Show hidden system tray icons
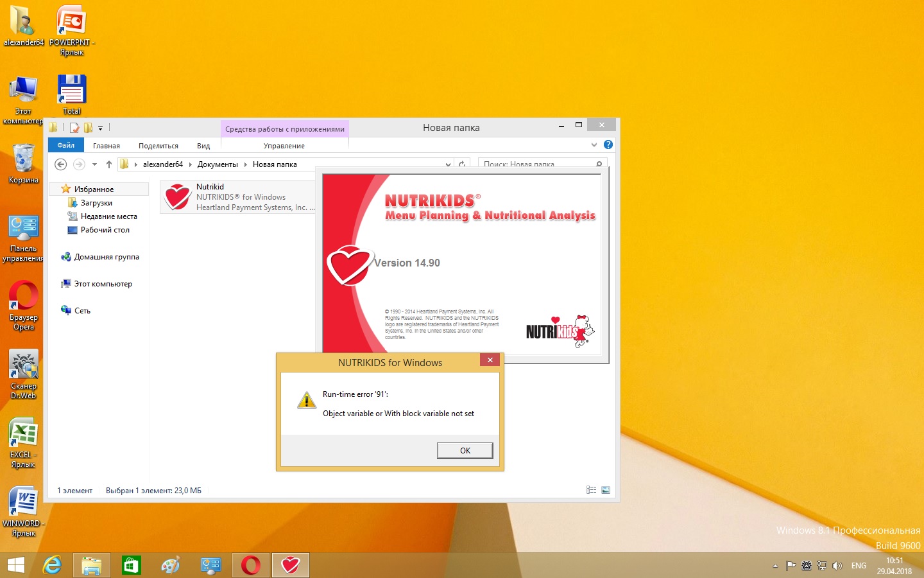924x578 pixels. [775, 566]
